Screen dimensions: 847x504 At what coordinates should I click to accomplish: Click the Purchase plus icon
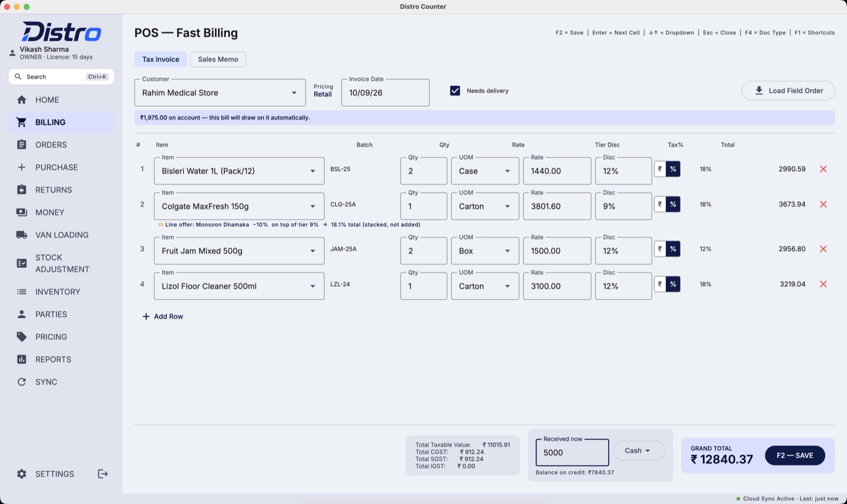coord(22,167)
